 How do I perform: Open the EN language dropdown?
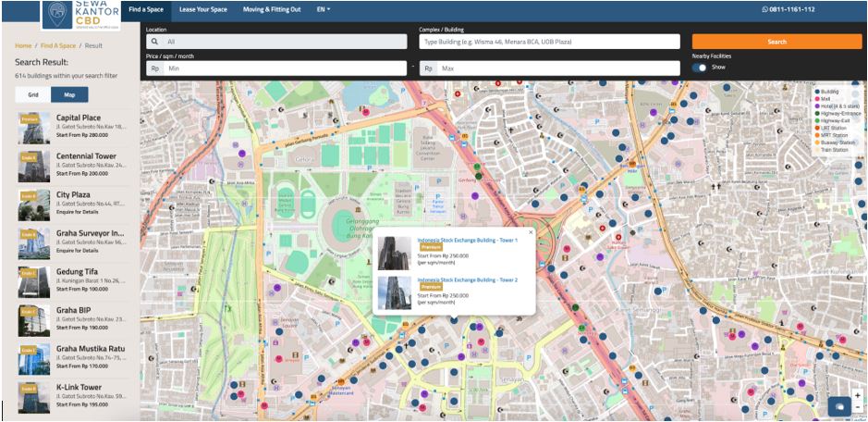323,9
